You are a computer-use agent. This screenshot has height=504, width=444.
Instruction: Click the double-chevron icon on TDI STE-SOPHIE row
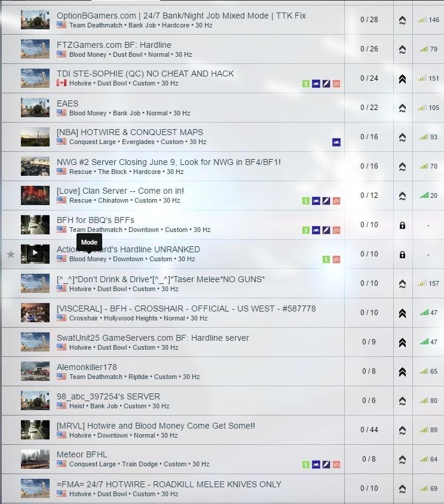402,79
